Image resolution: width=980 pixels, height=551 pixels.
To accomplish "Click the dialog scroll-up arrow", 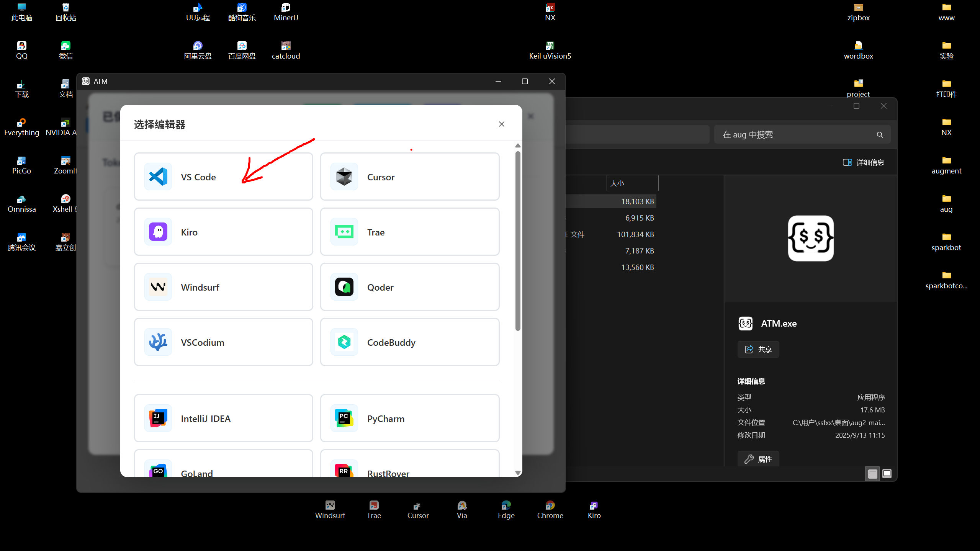I will click(518, 146).
